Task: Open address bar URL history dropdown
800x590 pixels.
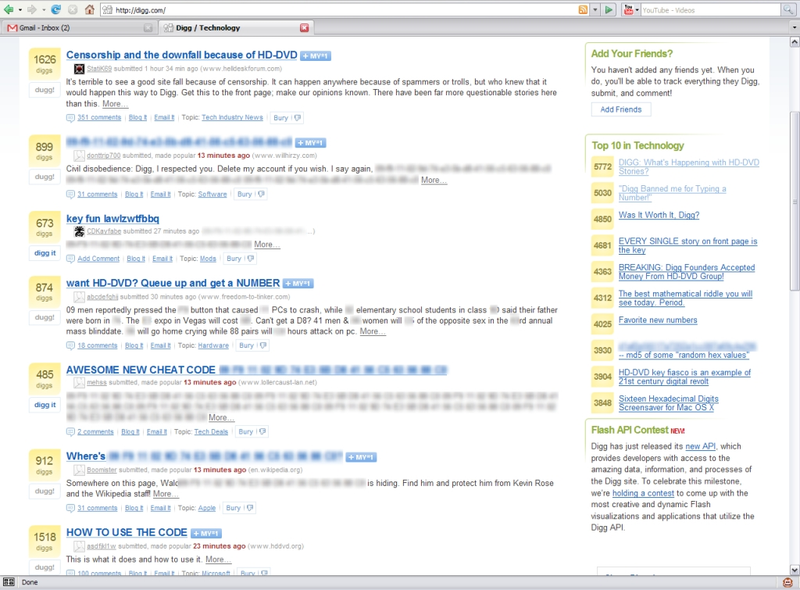Action: point(595,10)
